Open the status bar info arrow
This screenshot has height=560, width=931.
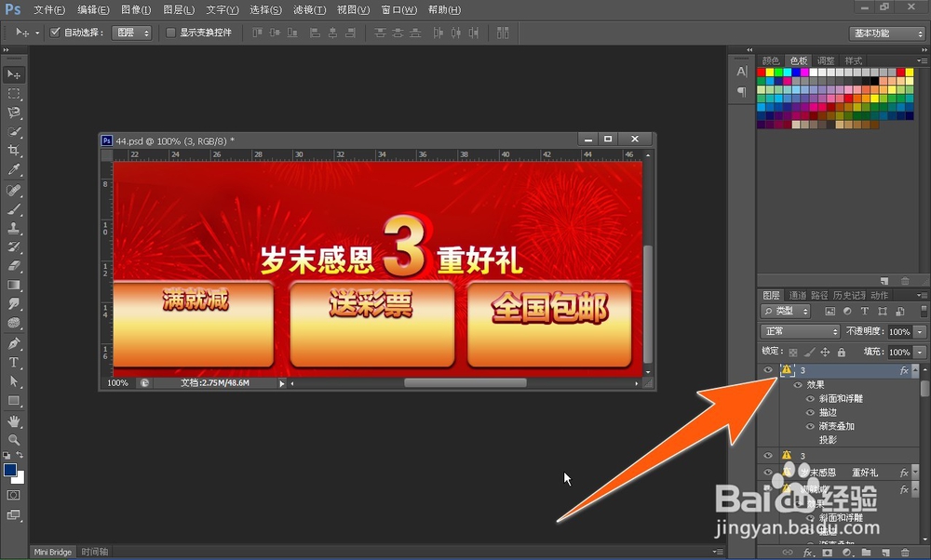click(281, 383)
